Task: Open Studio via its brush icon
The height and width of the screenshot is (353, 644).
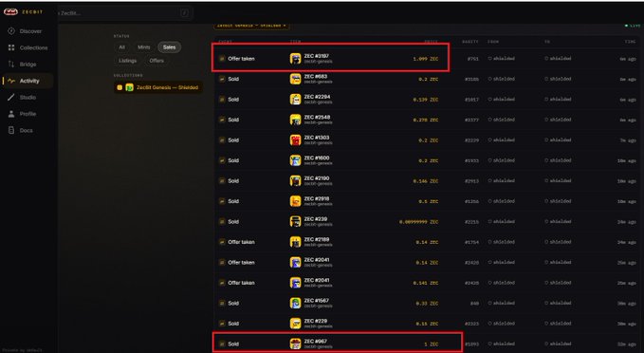Action: pos(11,98)
